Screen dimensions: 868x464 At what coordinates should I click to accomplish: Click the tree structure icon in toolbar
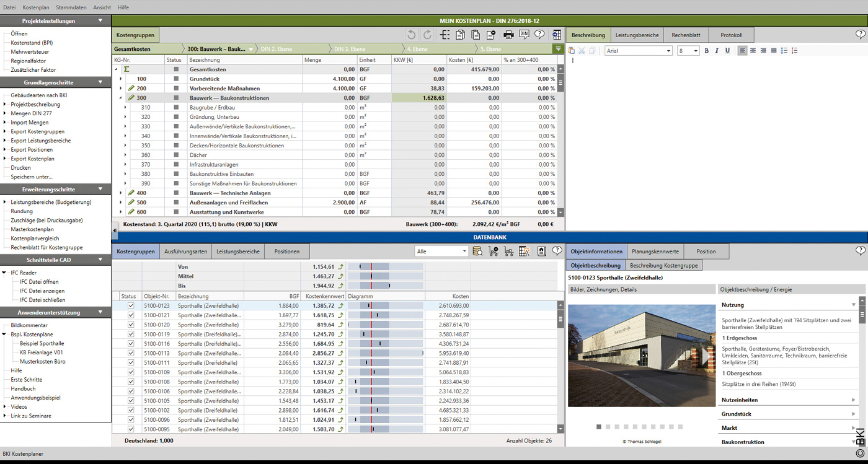(445, 35)
